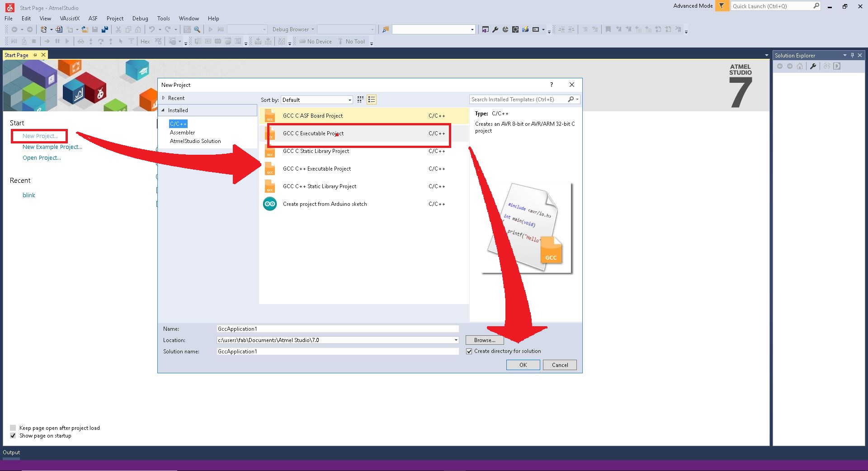Click the Save All toolbar icon
The width and height of the screenshot is (868, 471).
point(105,29)
